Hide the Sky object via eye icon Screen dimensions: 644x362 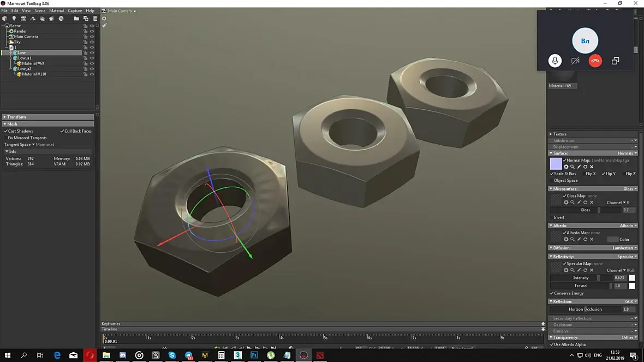pos(92,42)
